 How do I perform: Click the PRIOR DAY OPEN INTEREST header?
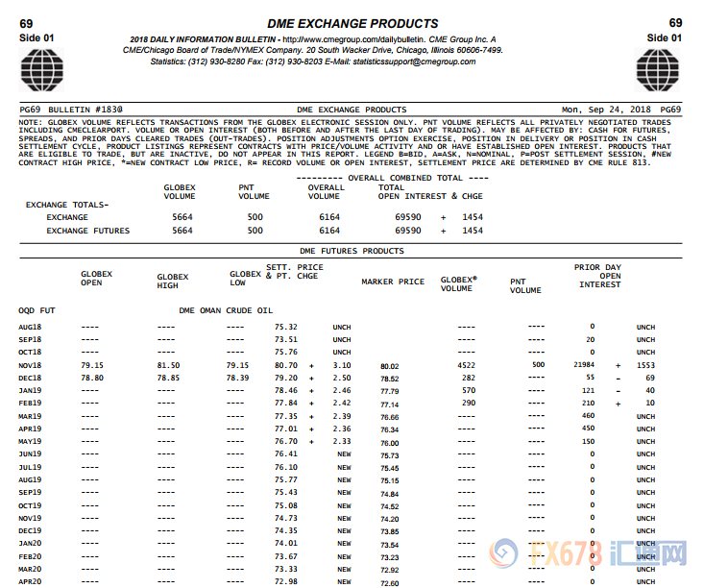click(x=597, y=276)
